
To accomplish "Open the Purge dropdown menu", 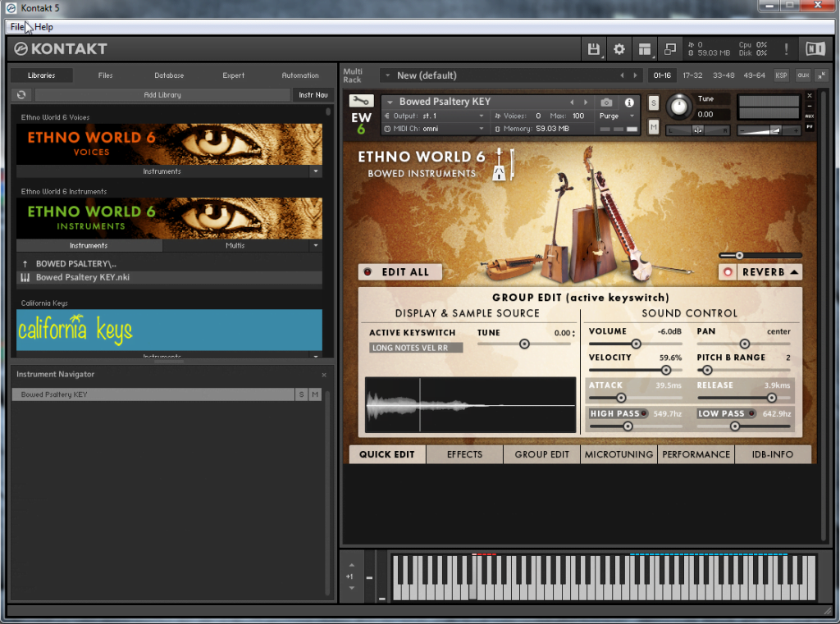I will tap(617, 116).
